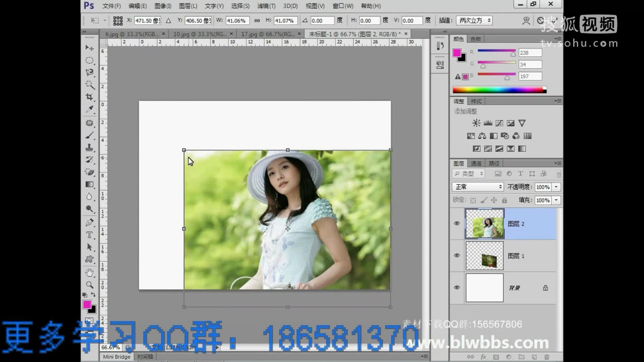Select the Horizontal Type tool
The image size is (644, 362).
click(89, 235)
